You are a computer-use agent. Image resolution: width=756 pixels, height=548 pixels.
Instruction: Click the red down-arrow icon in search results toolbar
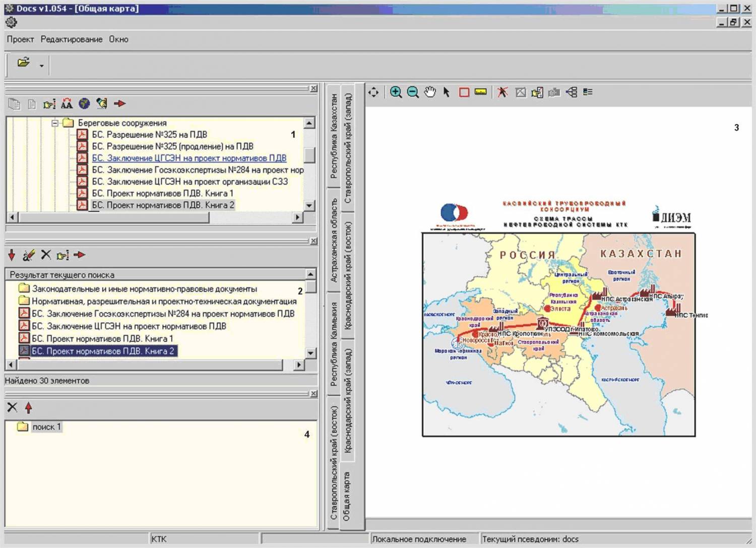[12, 255]
